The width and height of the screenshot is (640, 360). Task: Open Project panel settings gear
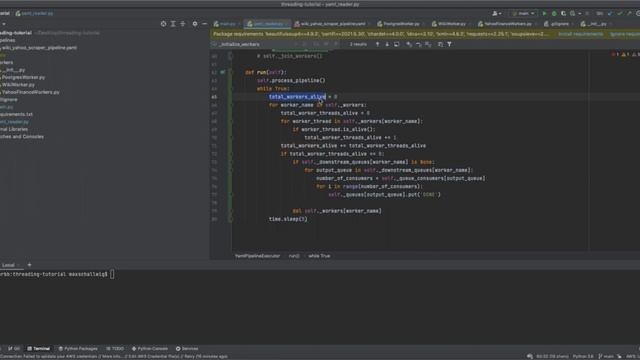(x=195, y=24)
